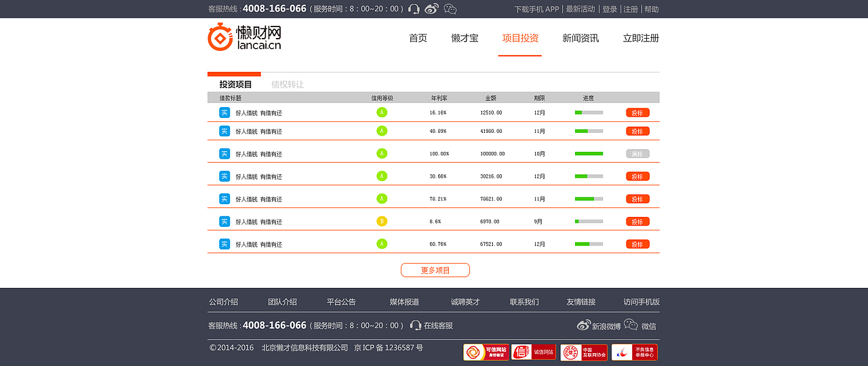Click the 登录 link in top bar
This screenshot has height=366, width=868.
click(x=610, y=9)
